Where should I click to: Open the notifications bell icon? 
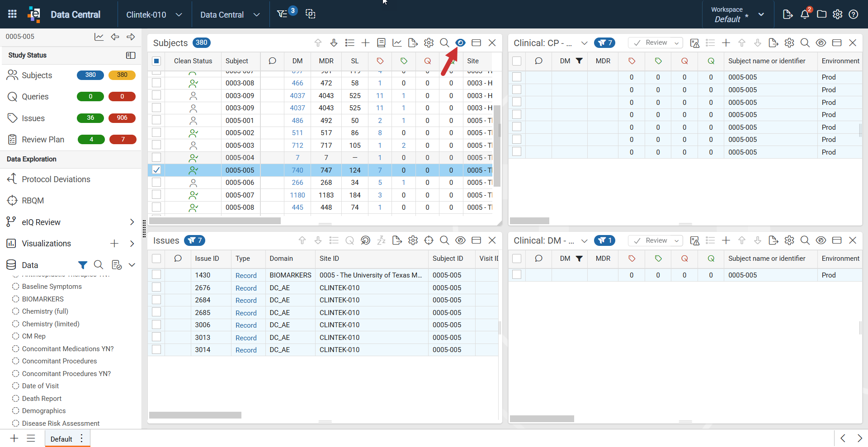pos(805,14)
